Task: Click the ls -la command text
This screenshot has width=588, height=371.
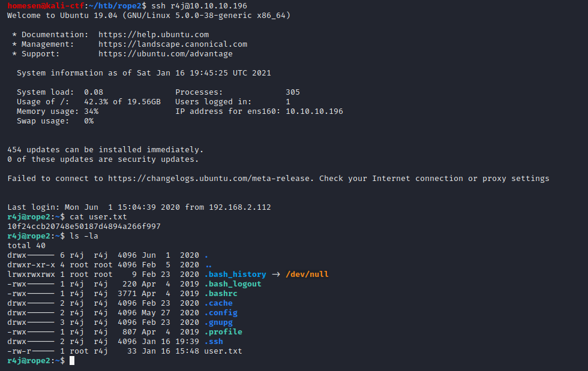Action: (x=84, y=236)
